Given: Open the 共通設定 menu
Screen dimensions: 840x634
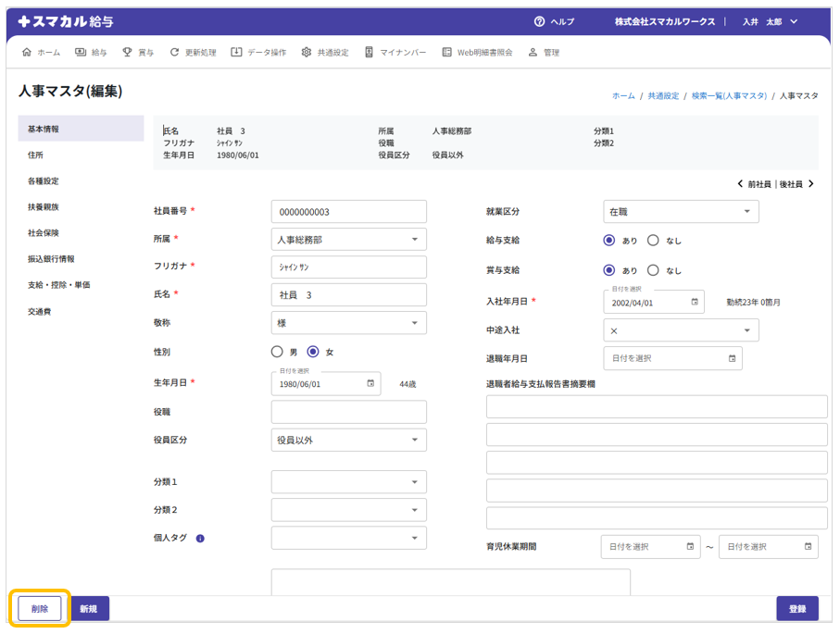Looking at the screenshot, I should (325, 53).
